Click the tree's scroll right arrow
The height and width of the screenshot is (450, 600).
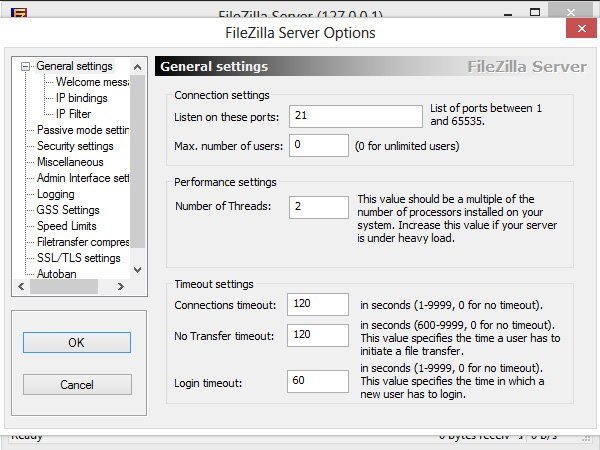pyautogui.click(x=121, y=287)
